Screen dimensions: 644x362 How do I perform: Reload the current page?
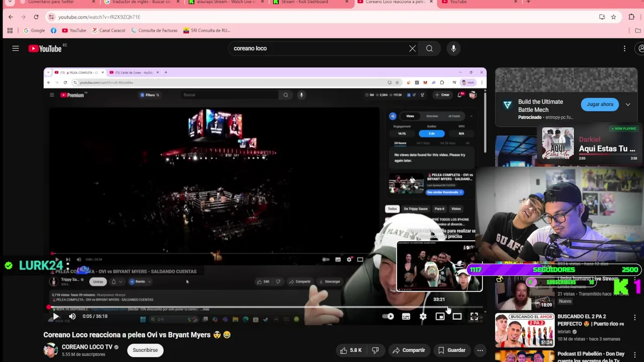36,17
